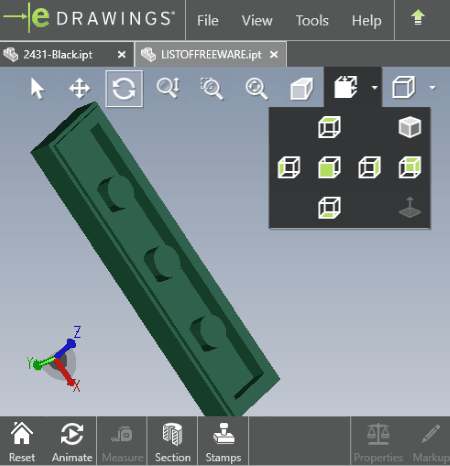The image size is (450, 466).
Task: Open the Tools menu
Action: [x=312, y=21]
